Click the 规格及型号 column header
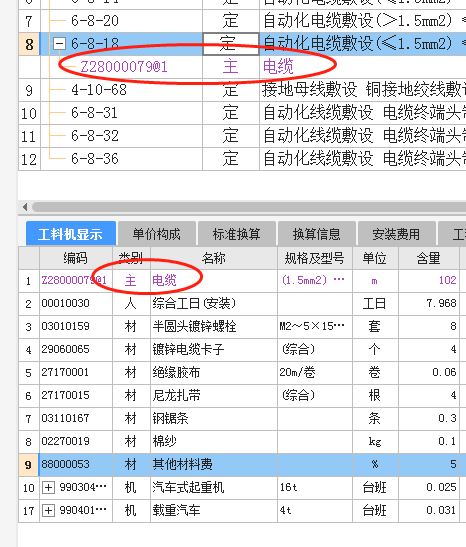The height and width of the screenshot is (547, 466). [x=315, y=258]
